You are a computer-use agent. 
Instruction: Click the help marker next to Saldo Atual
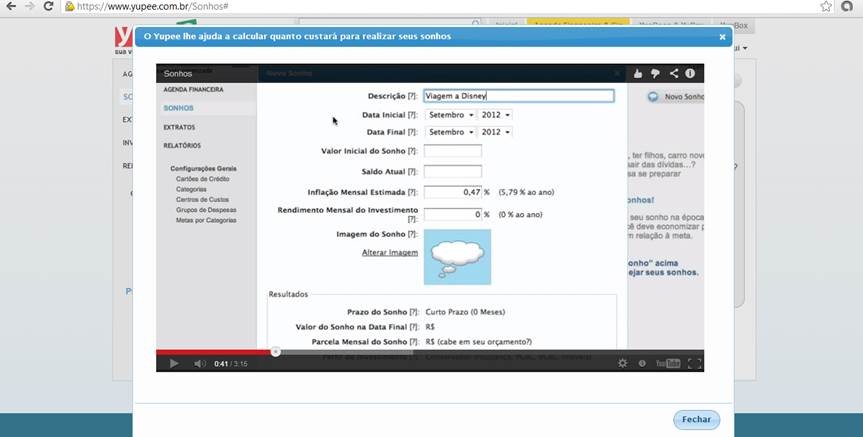pyautogui.click(x=412, y=172)
